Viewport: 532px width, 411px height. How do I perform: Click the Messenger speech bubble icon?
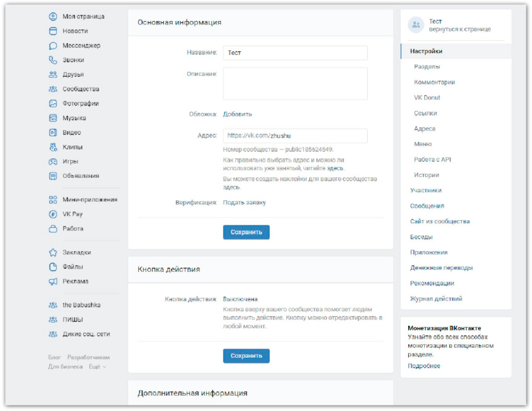point(52,46)
